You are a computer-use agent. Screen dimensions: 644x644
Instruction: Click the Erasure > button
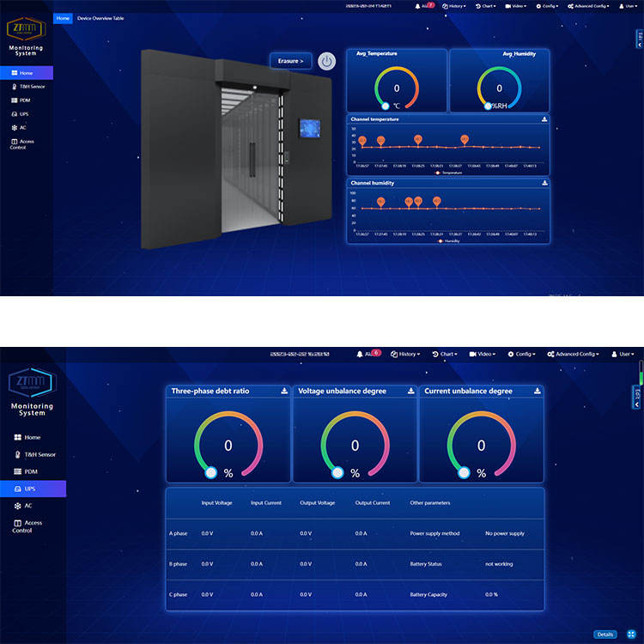(x=290, y=61)
